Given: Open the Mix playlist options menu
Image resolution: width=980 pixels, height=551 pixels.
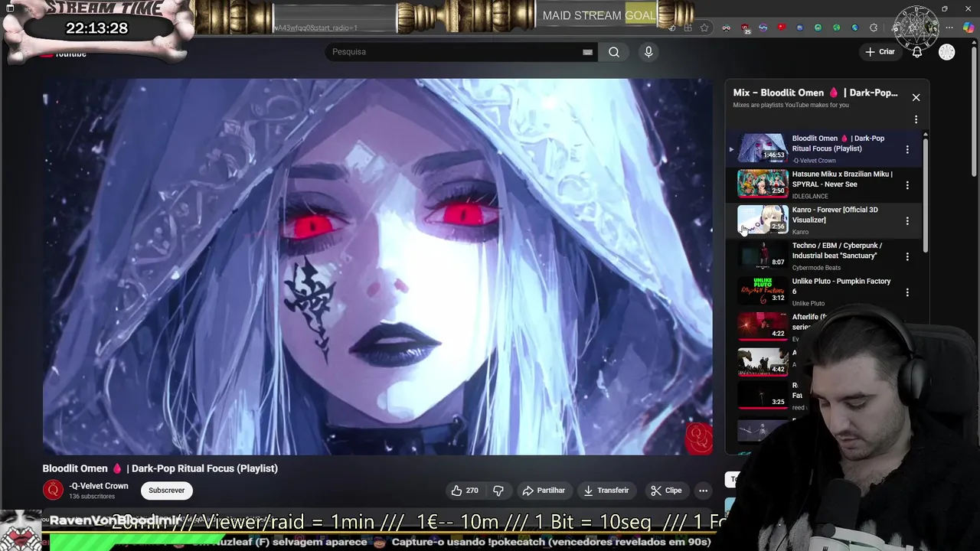Looking at the screenshot, I should (916, 119).
